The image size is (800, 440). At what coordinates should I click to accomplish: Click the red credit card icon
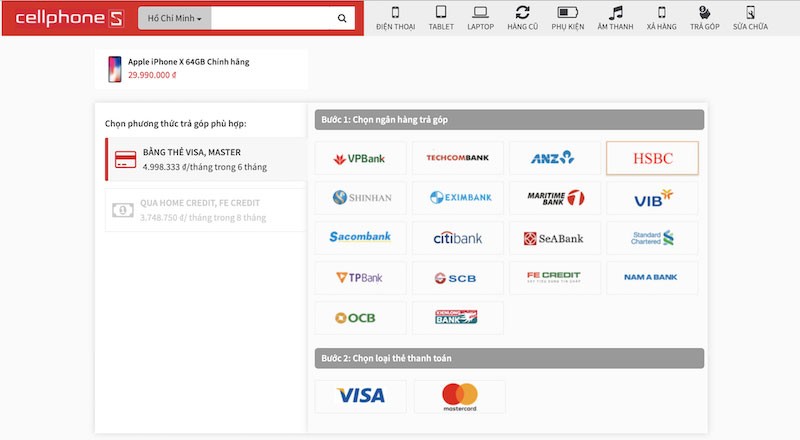[126, 159]
